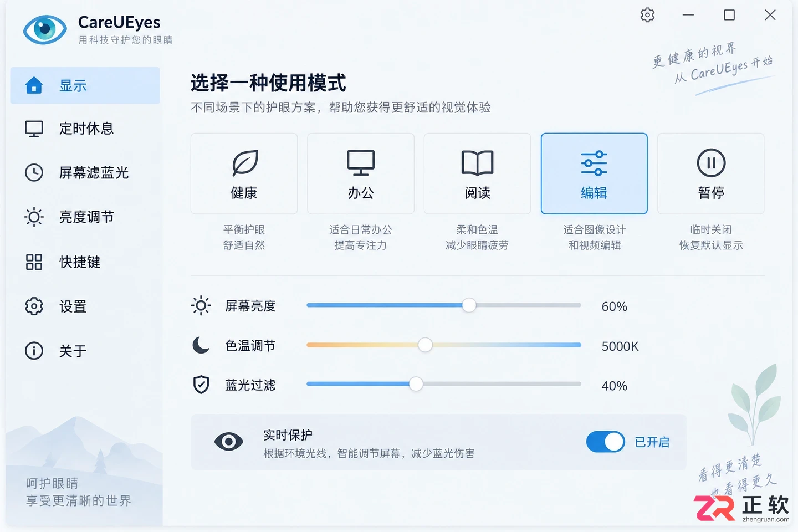Click the 已开启 status text
798x532 pixels.
tap(652, 442)
